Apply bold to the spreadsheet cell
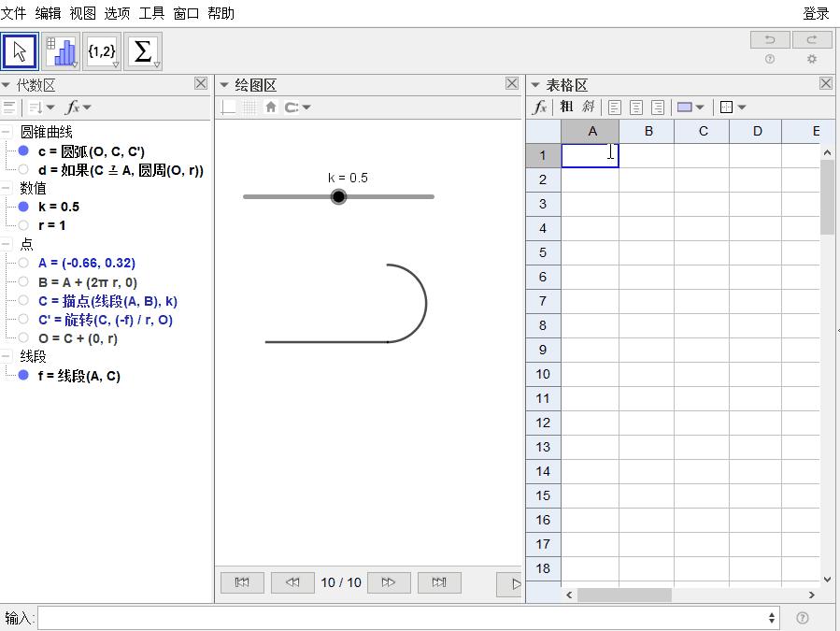 coord(566,108)
